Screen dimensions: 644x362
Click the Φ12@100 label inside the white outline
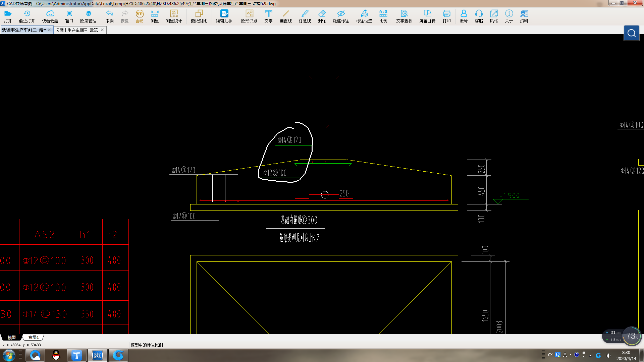click(x=275, y=173)
